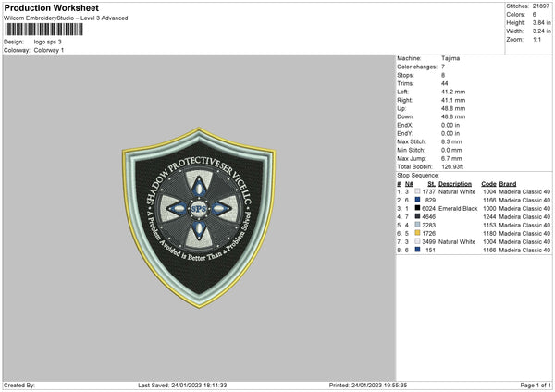555x392 pixels.
Task: Click the Printed timestamp '24/01/2023 19:55:35'
Action: coord(379,385)
